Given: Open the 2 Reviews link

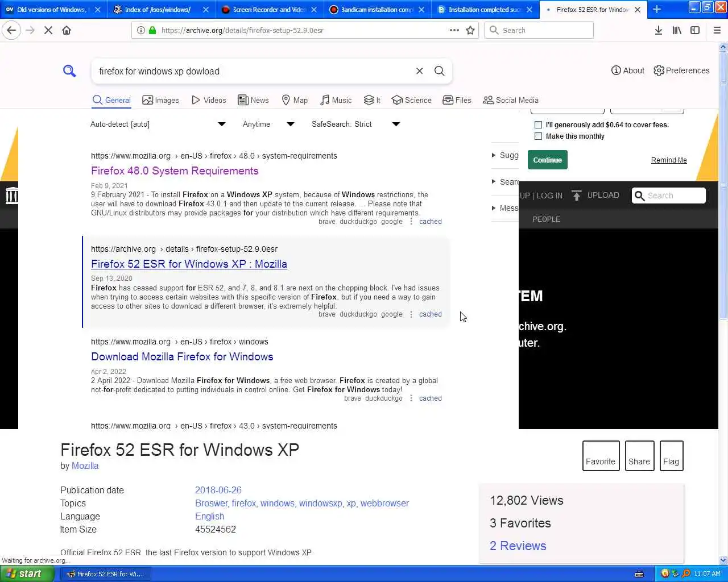Looking at the screenshot, I should pos(518,546).
